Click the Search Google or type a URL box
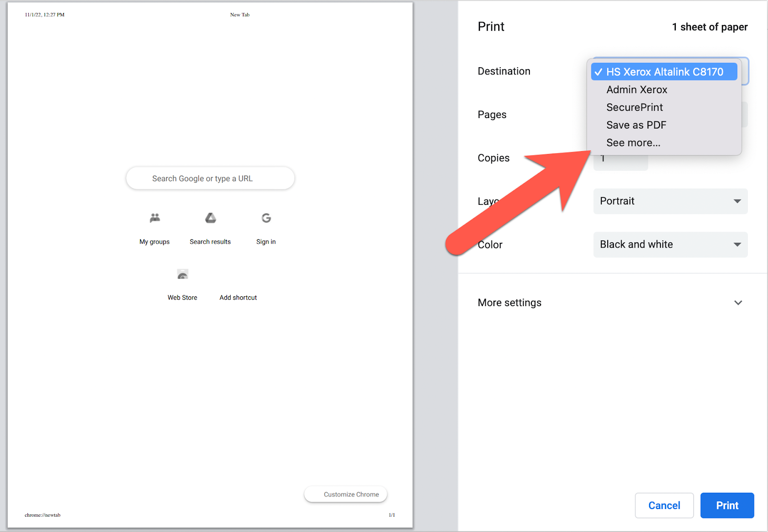The height and width of the screenshot is (532, 768). (x=210, y=178)
